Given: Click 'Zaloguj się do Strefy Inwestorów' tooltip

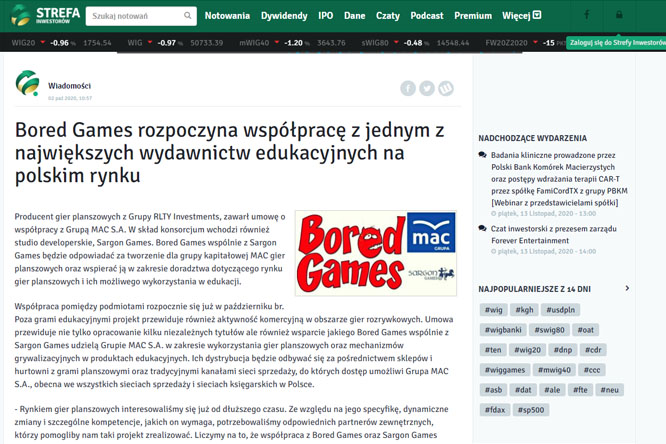Looking at the screenshot, I should coord(616,42).
